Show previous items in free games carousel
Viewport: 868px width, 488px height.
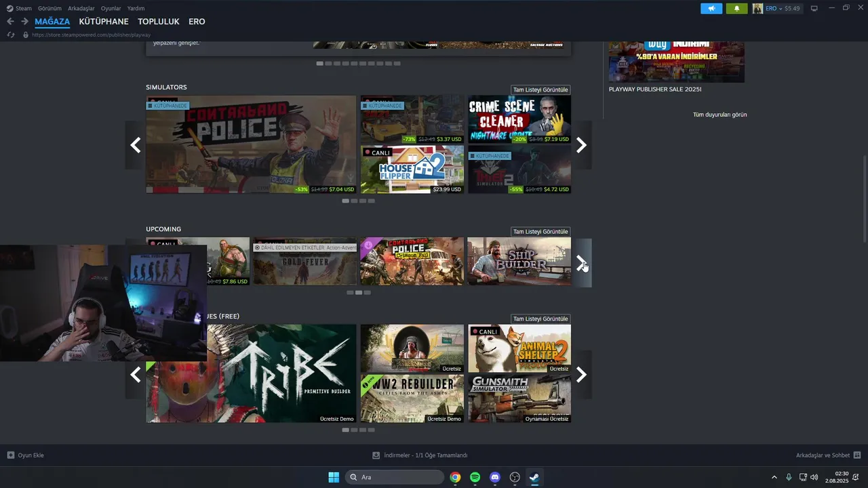tap(135, 374)
